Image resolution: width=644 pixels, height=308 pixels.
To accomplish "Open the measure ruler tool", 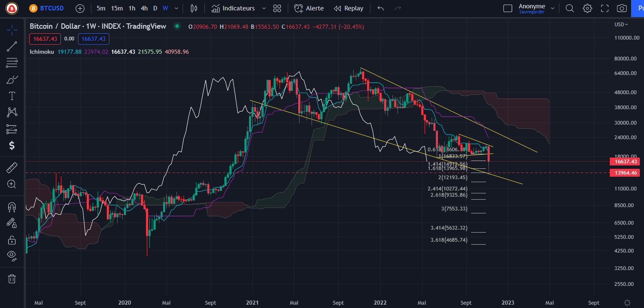I will [12, 167].
